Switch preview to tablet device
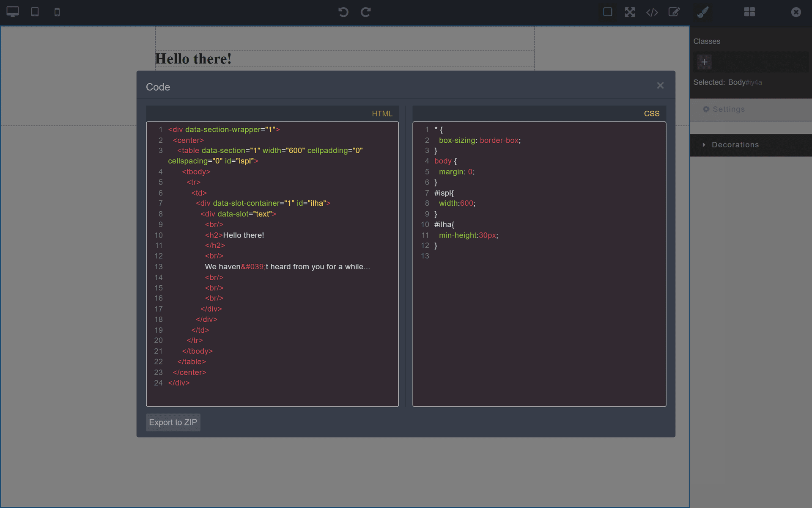Screen dimensions: 812x508 (x=35, y=12)
